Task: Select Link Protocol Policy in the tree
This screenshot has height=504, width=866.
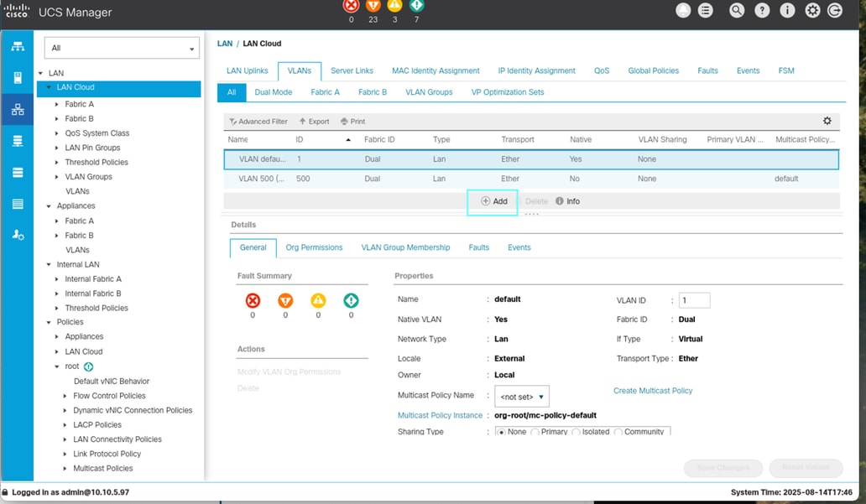Action: point(107,454)
